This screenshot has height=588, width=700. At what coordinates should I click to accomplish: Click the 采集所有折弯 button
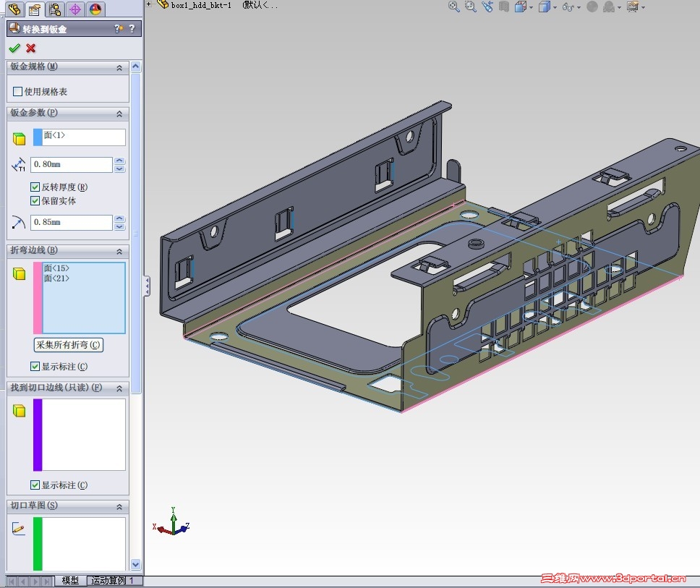[x=69, y=345]
